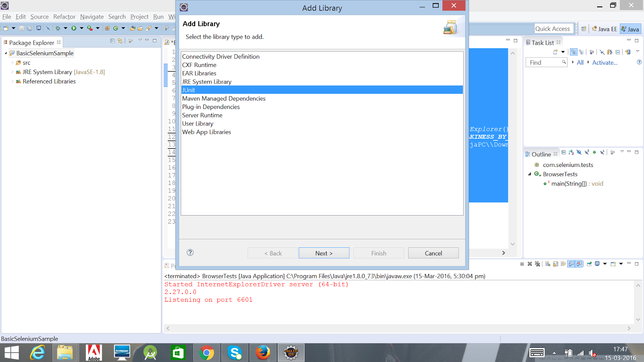Select JRE System Library in dialog list
This screenshot has height=362, width=644.
(x=322, y=82)
